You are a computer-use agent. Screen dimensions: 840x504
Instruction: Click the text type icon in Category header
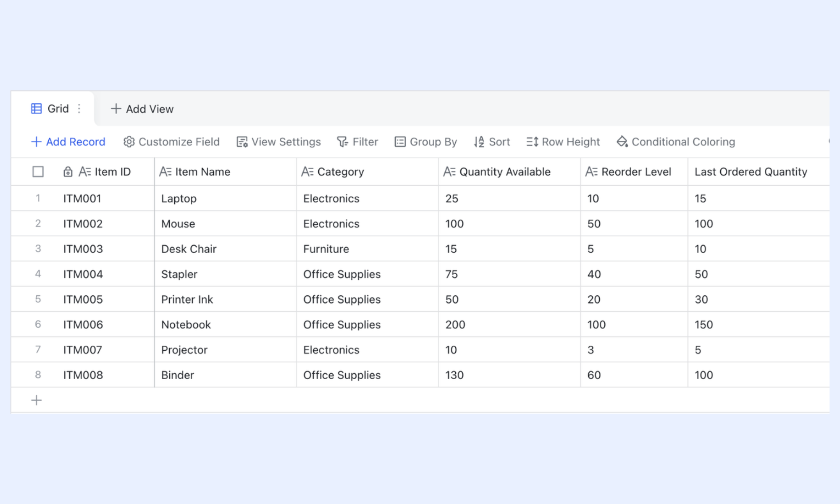[x=307, y=172]
